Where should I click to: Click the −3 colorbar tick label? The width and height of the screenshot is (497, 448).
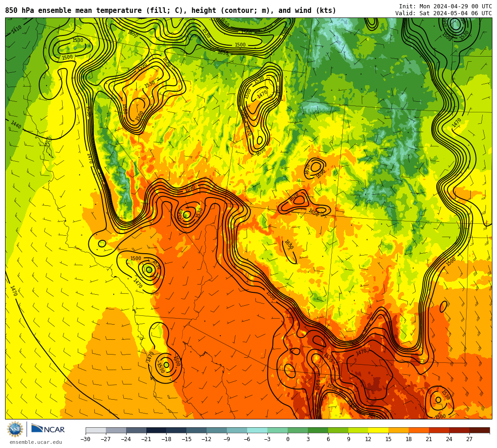(x=267, y=439)
